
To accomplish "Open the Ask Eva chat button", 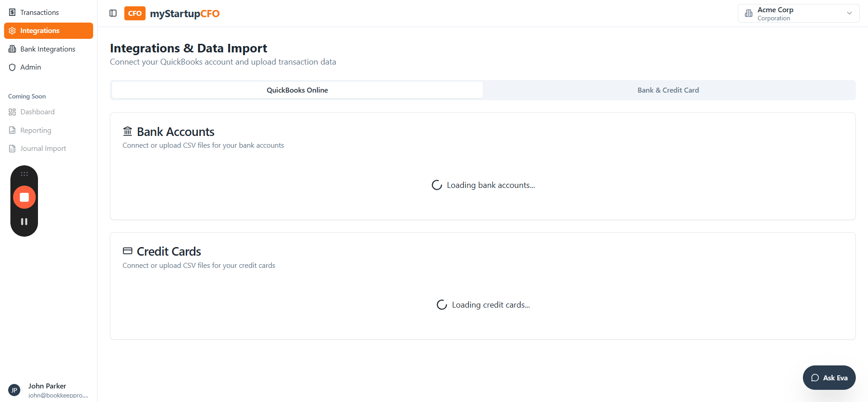I will coord(829,378).
